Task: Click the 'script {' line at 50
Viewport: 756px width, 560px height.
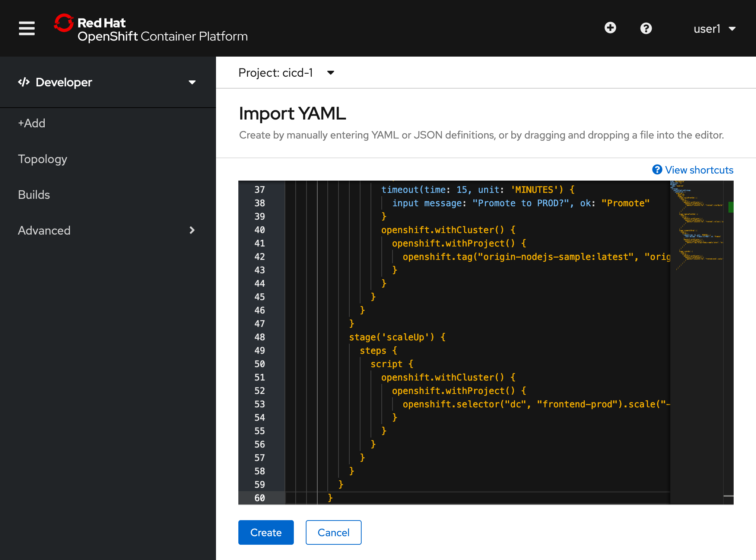Action: [392, 364]
